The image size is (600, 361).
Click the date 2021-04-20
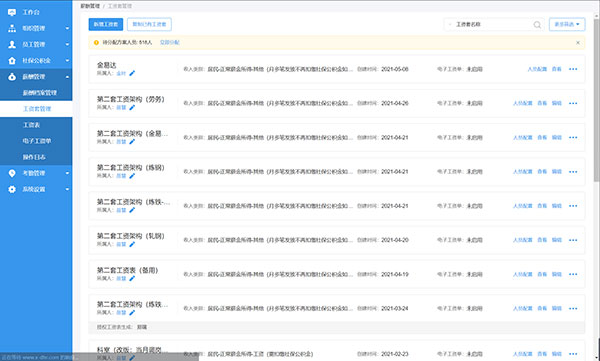[x=395, y=240]
